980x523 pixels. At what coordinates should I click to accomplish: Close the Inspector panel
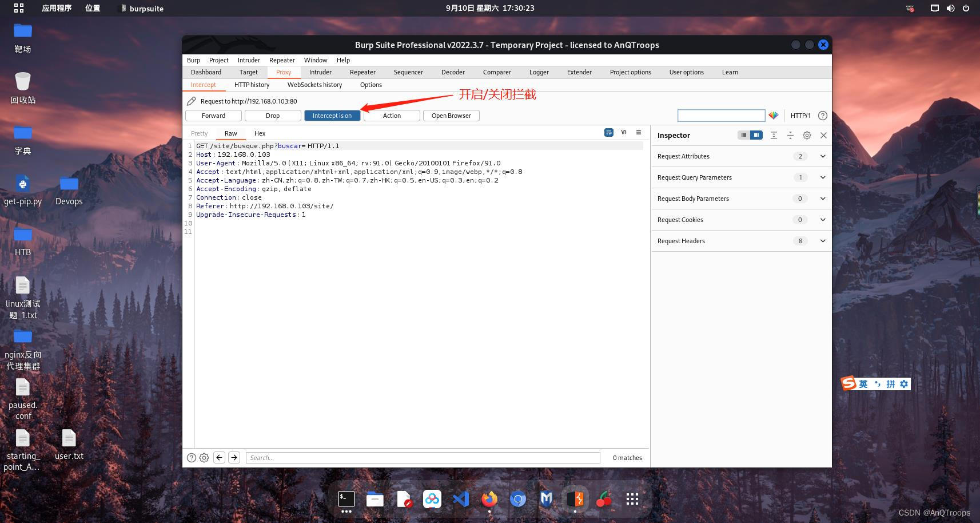tap(823, 135)
